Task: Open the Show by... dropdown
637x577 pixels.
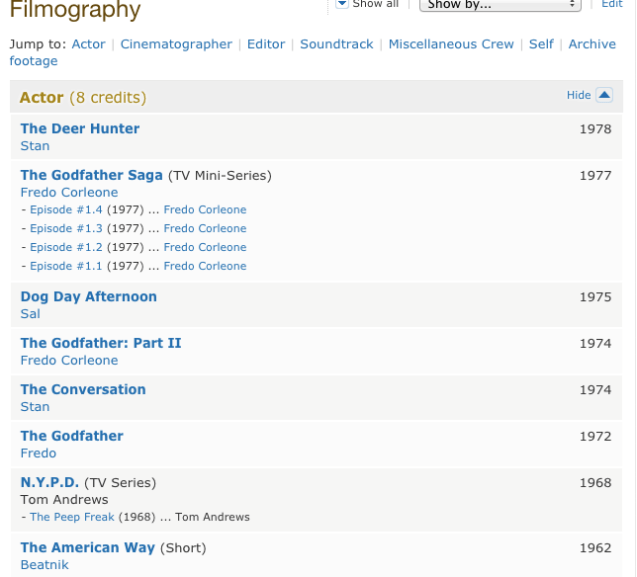Action: point(500,5)
